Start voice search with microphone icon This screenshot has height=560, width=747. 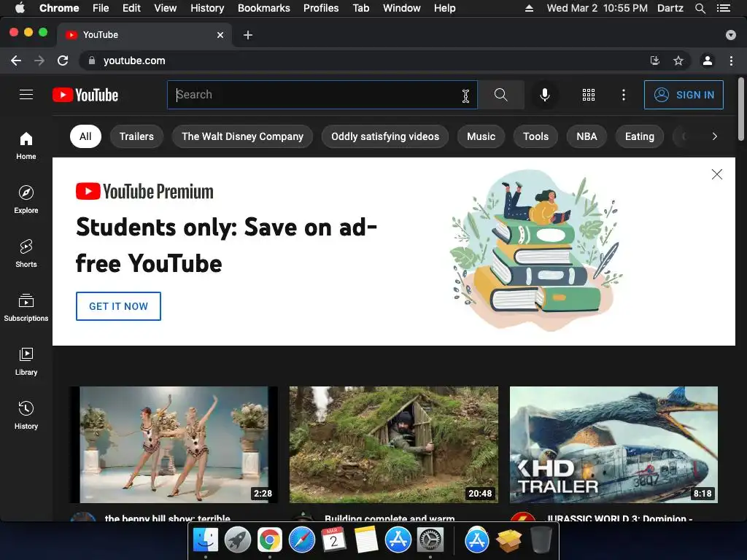tap(544, 95)
